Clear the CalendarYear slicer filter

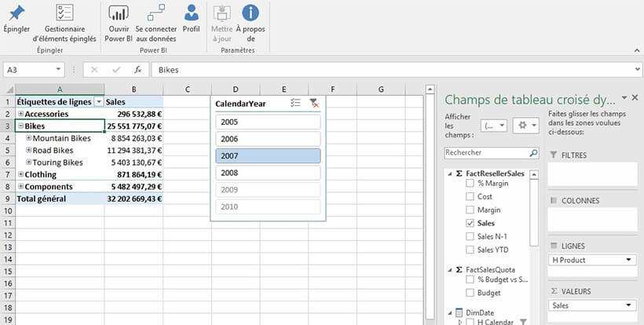[314, 103]
